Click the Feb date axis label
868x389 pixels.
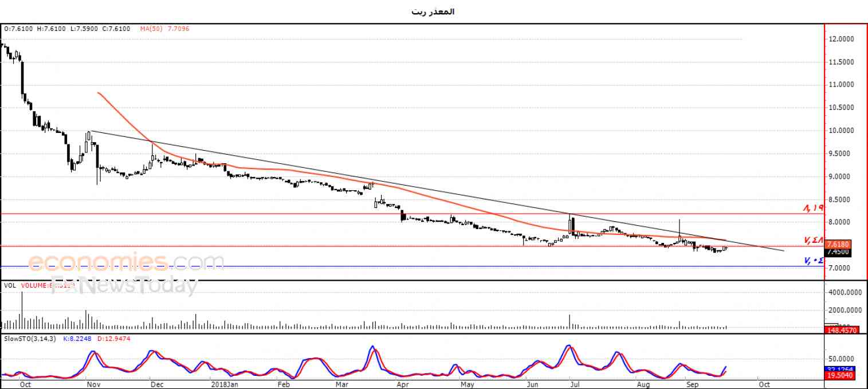click(x=283, y=384)
